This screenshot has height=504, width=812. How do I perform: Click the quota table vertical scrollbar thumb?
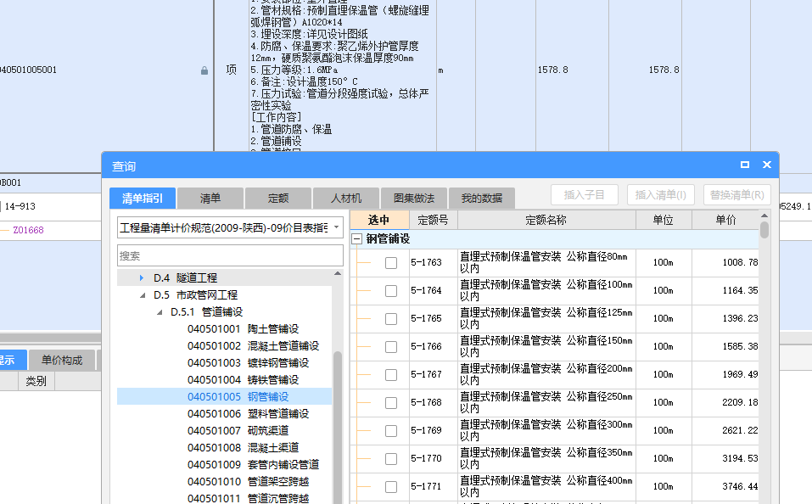[764, 229]
